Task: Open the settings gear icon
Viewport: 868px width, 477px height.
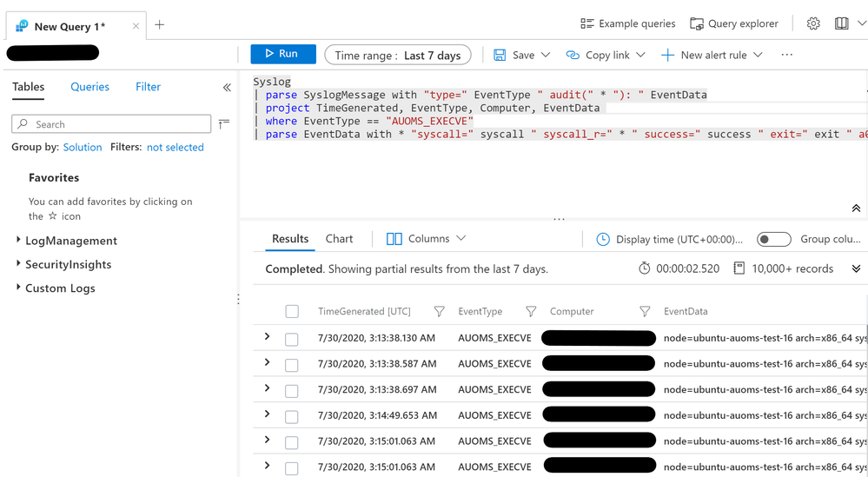Action: [813, 23]
